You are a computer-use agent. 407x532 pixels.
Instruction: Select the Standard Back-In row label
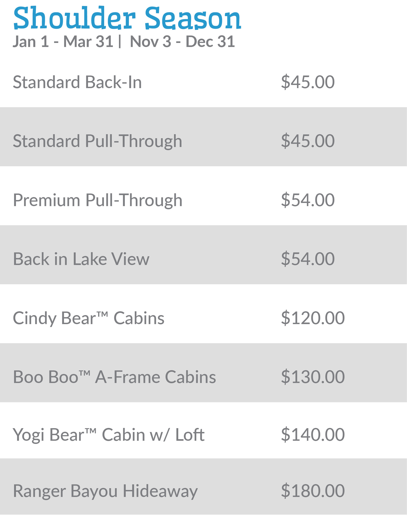pyautogui.click(x=77, y=82)
